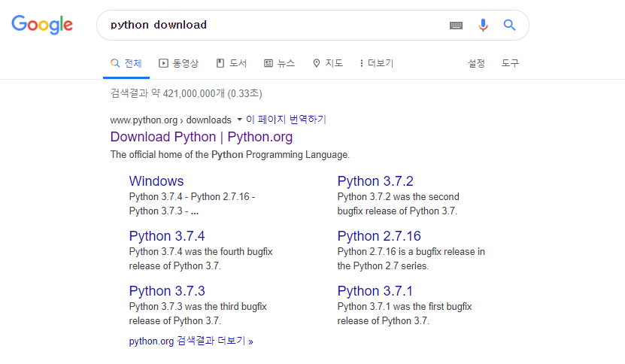Click the Google logo
Image resolution: width=625 pixels, height=364 pixels.
(42, 25)
